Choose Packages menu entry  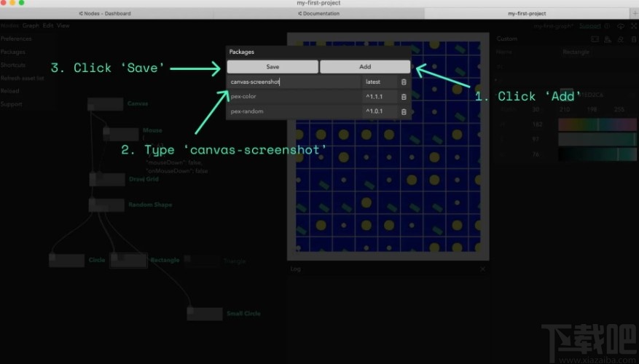pyautogui.click(x=13, y=52)
